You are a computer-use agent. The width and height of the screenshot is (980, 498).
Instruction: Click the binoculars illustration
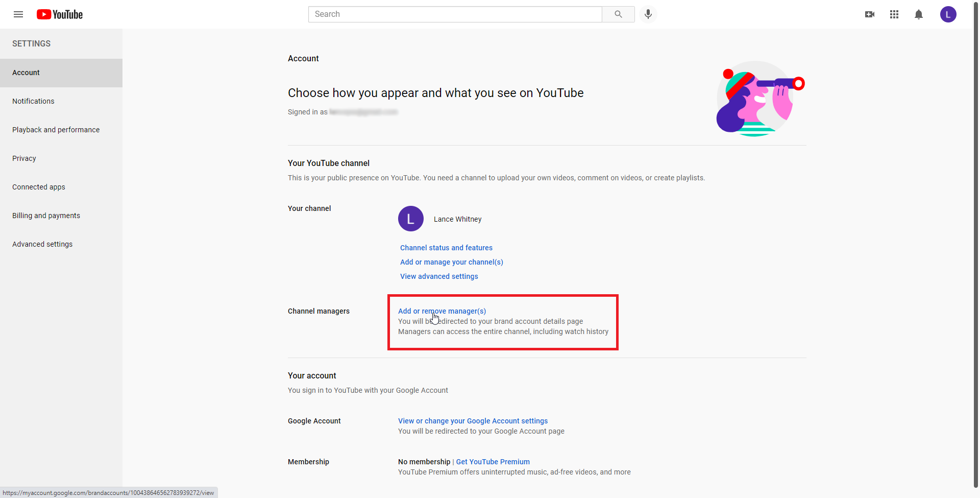761,99
